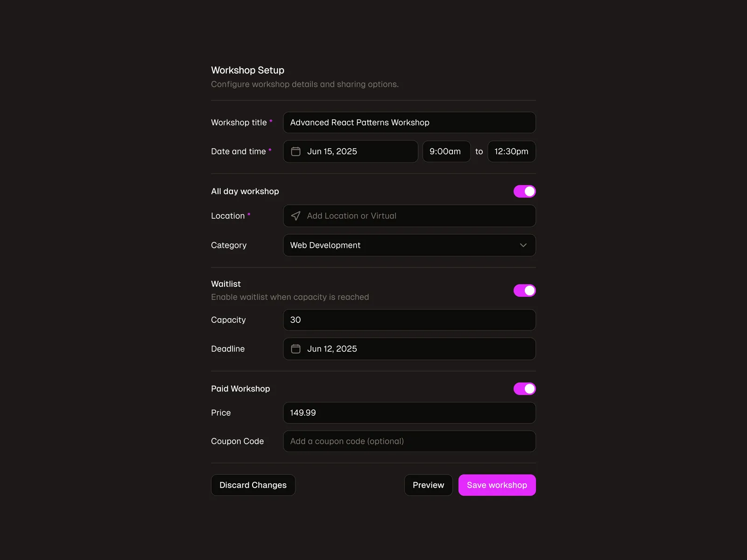Click the calendar icon in Date field

pos(296,152)
